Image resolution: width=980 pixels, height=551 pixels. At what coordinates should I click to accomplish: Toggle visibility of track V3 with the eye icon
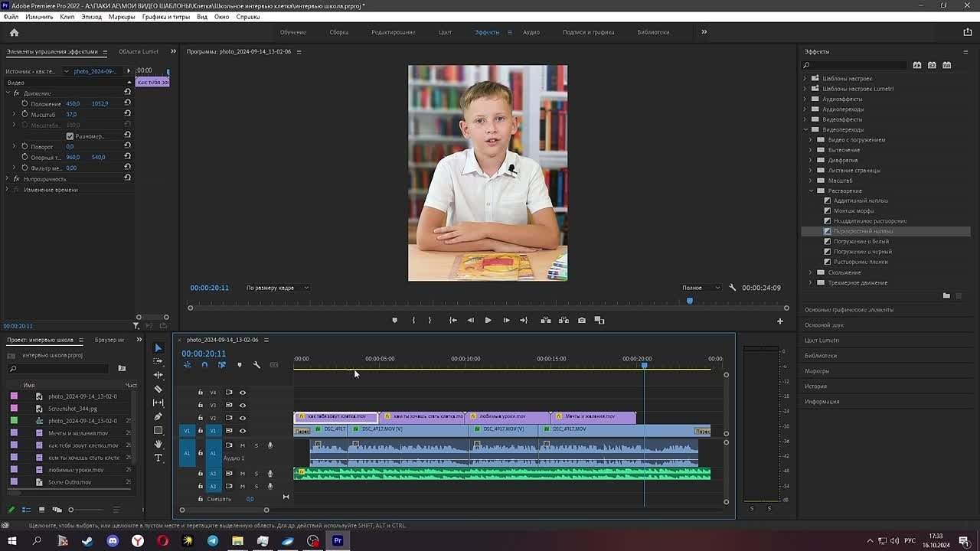coord(243,403)
